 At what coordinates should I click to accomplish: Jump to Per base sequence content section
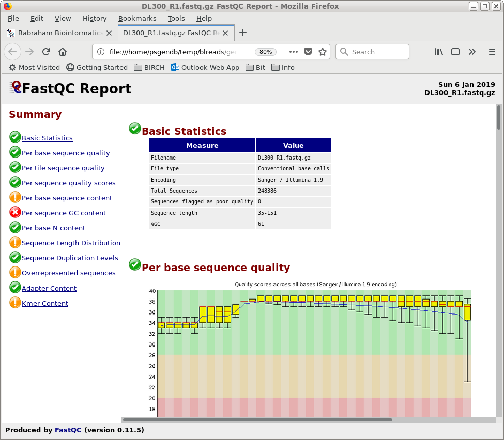click(x=67, y=198)
